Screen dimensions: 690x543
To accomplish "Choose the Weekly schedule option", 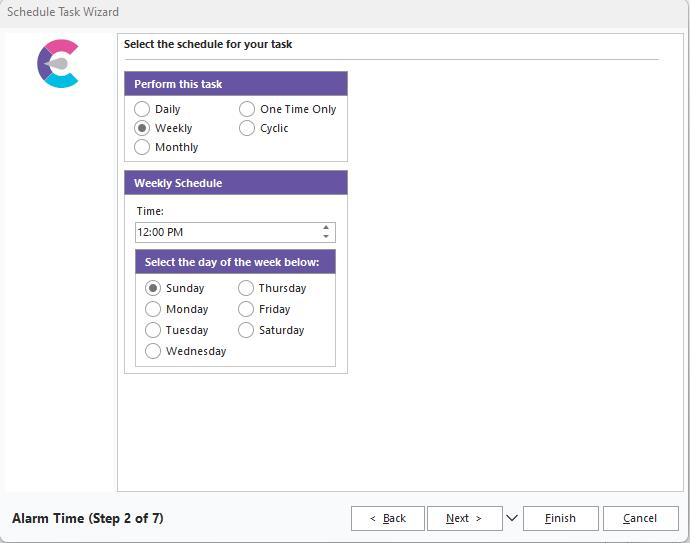I will pyautogui.click(x=142, y=128).
